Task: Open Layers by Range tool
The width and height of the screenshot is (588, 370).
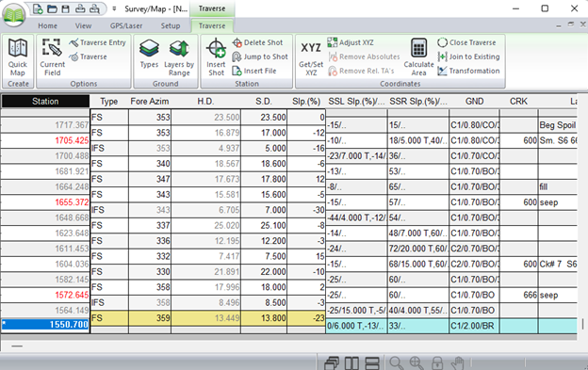Action: click(179, 57)
